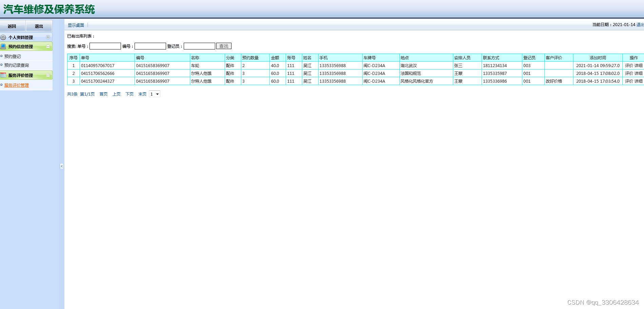Click 评价 in the 04151700244327 row

point(629,81)
